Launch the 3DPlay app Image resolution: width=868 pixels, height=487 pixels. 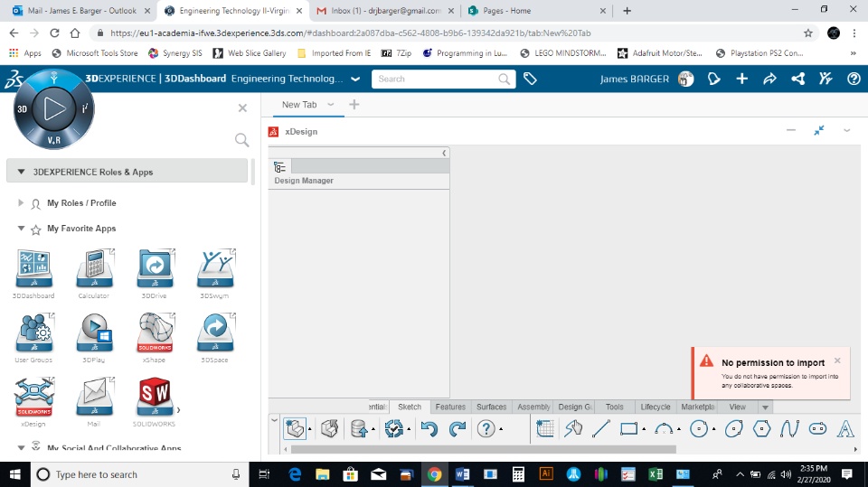[94, 333]
